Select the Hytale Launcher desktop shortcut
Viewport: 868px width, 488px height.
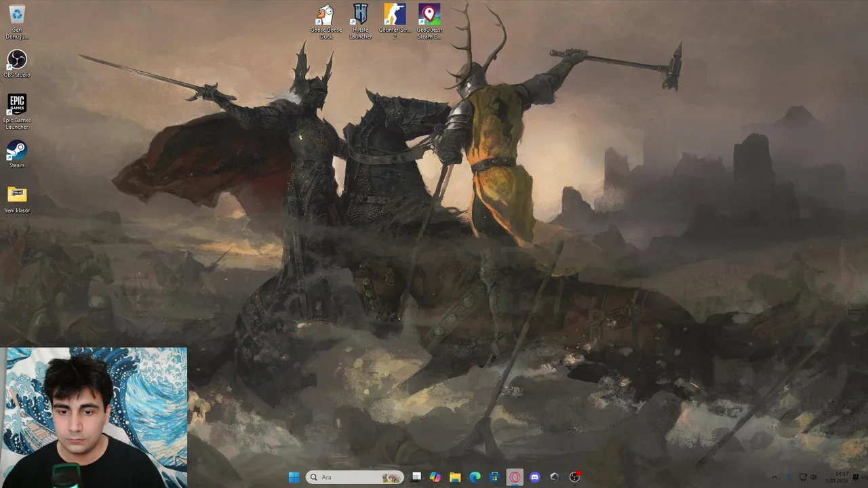360,22
